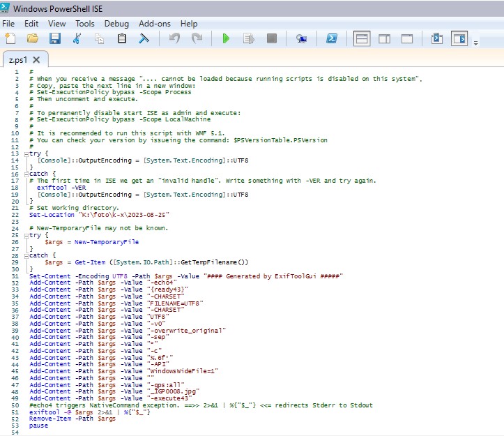
Task: Open the View menu
Action: 57,24
